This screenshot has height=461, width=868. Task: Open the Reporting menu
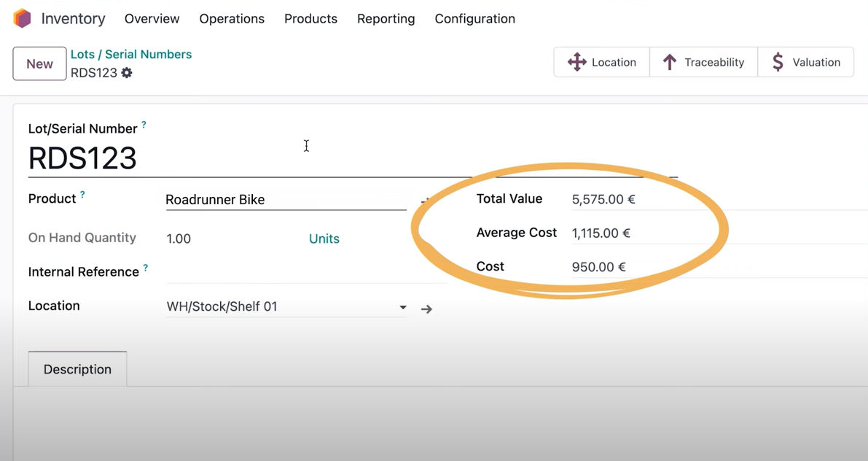[386, 19]
